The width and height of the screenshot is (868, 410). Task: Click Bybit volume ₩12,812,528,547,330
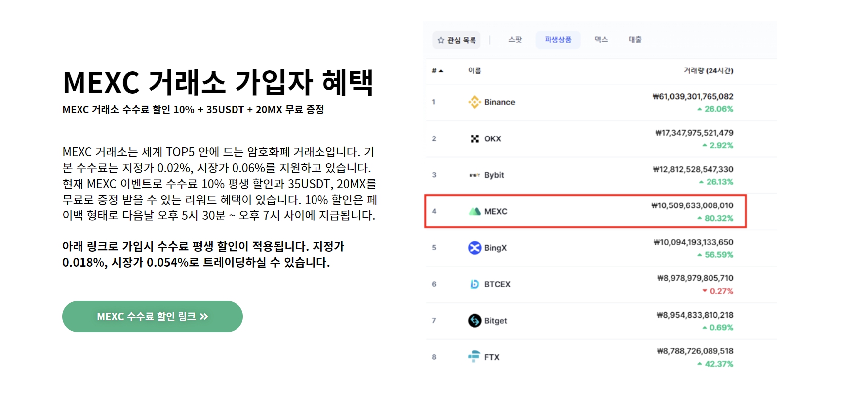(x=693, y=169)
